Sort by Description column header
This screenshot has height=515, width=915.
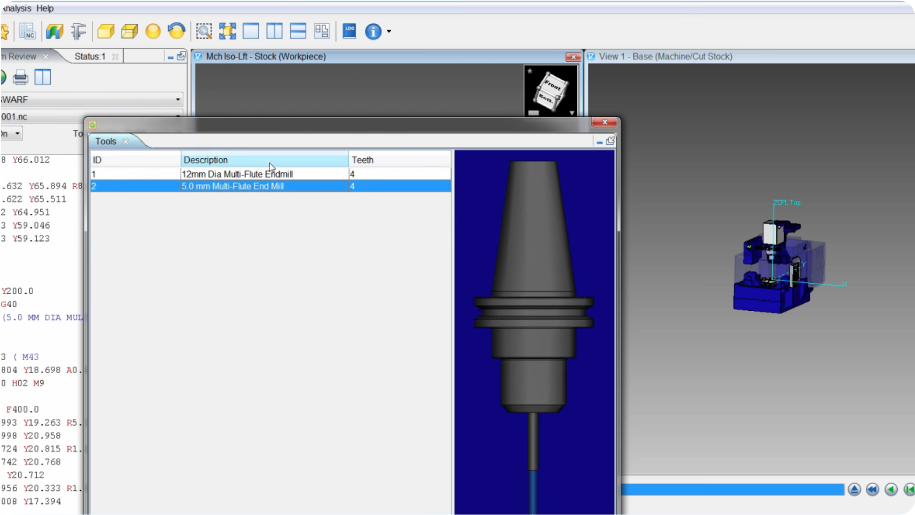[264, 160]
